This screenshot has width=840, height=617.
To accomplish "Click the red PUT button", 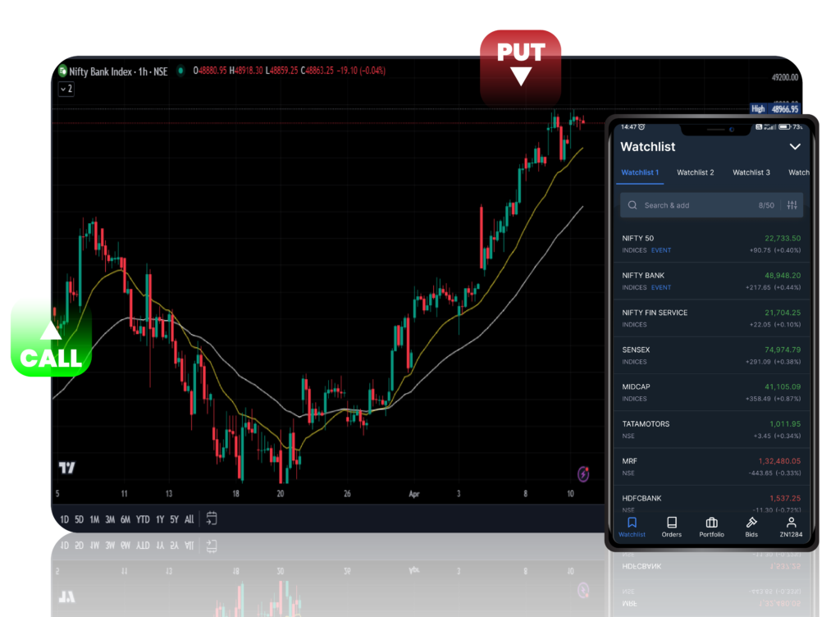I will pos(521,64).
